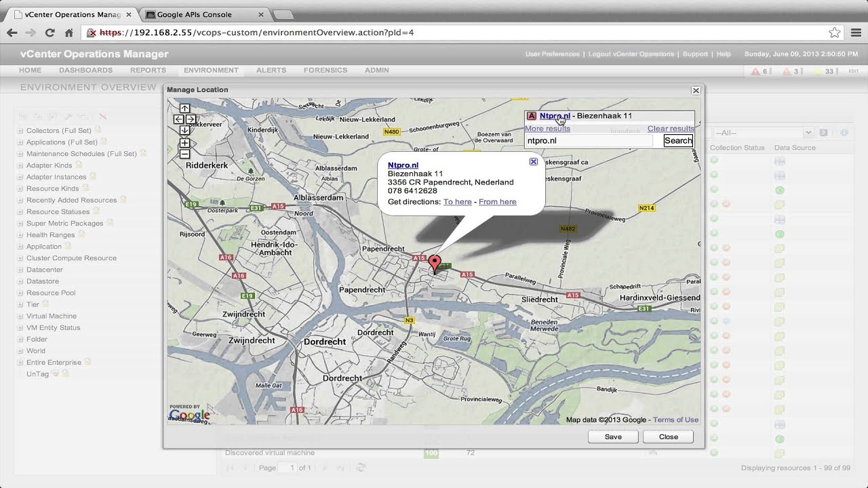Close the Manage Location dialog with X
This screenshot has width=868, height=488.
pyautogui.click(x=696, y=90)
